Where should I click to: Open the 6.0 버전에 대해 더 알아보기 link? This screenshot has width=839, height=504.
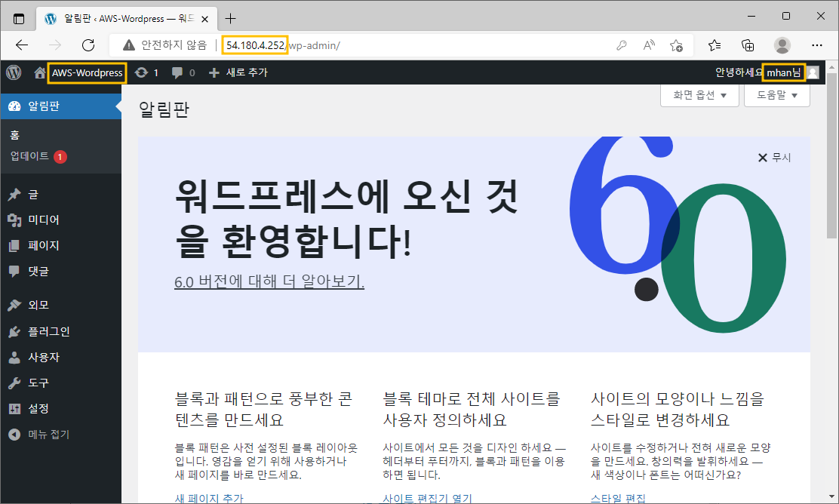pyautogui.click(x=269, y=281)
